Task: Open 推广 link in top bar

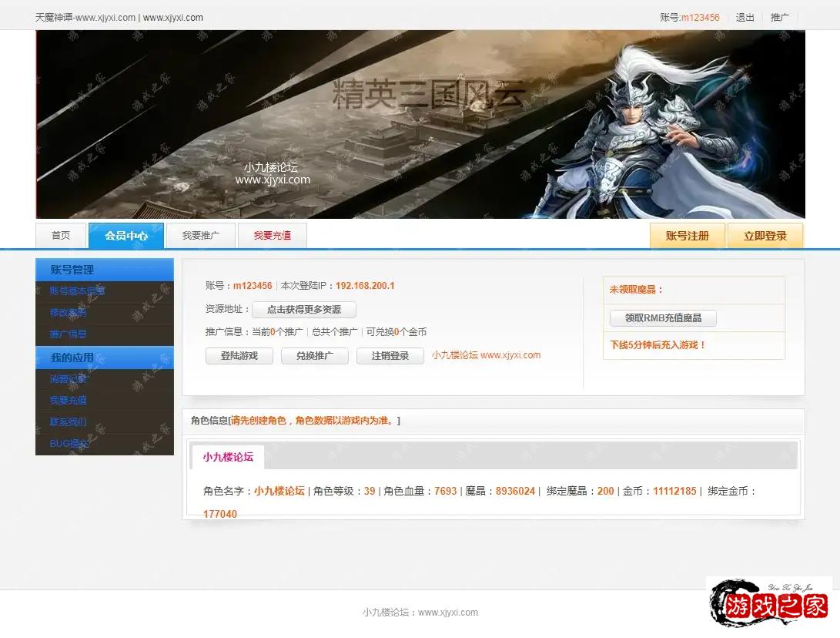Action: point(780,17)
